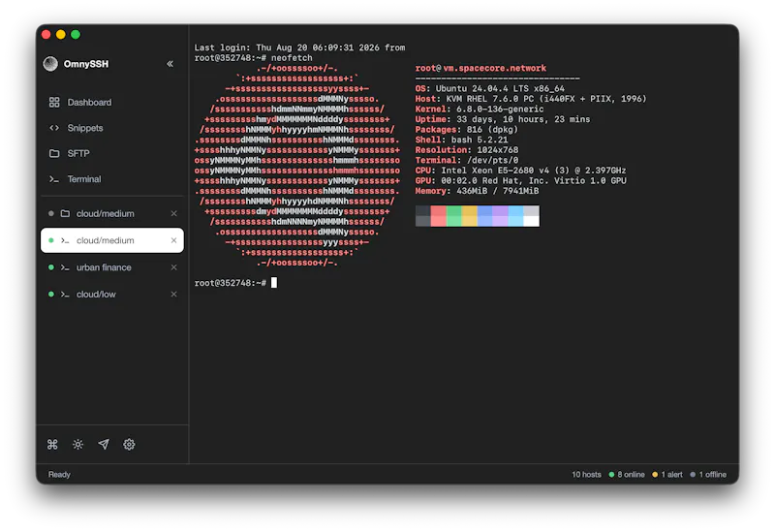Click the paper plane send icon
This screenshot has width=775, height=532.
tap(104, 445)
